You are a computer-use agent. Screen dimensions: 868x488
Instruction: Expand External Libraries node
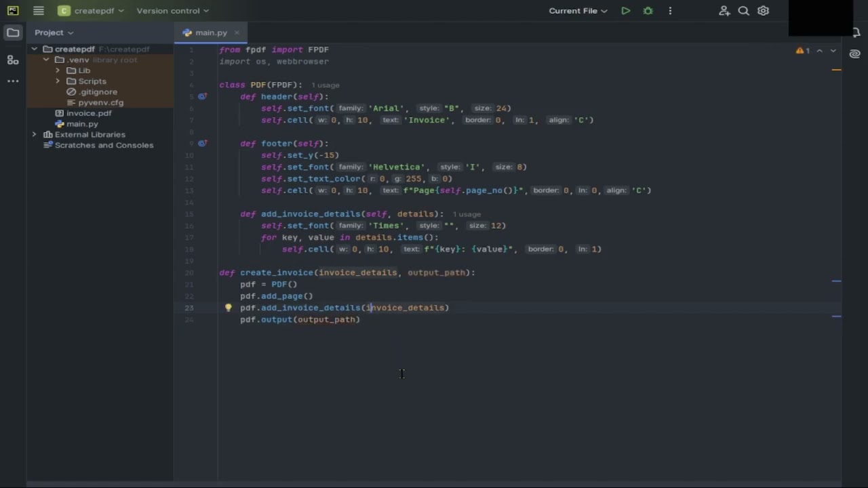point(35,134)
